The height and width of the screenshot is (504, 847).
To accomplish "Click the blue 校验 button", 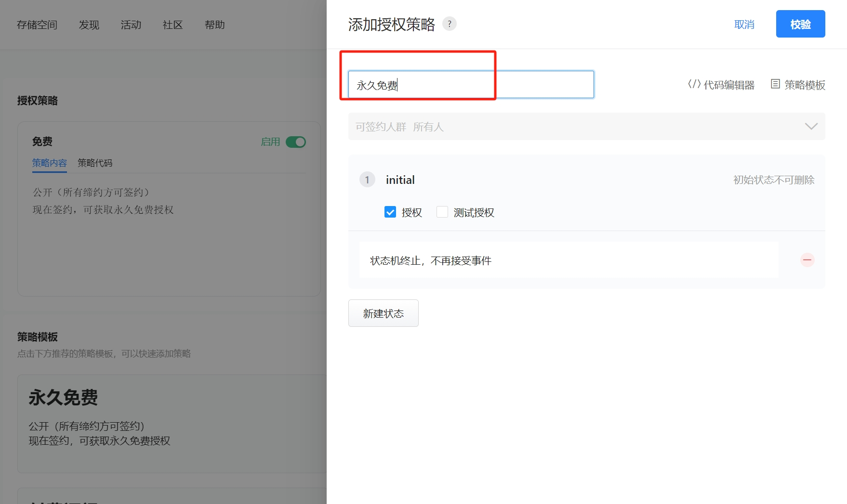I will 801,24.
